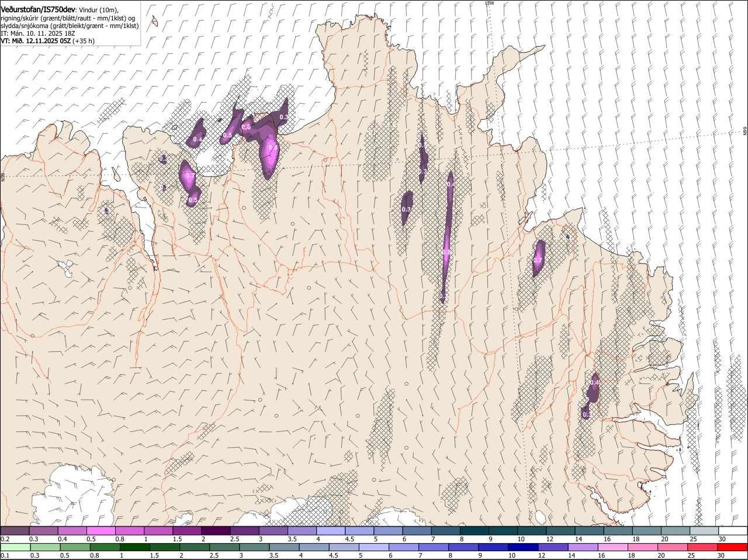The width and height of the screenshot is (748, 560).
Task: Click lower legend swatch between 2 and 2.5
Action: (x=195, y=547)
